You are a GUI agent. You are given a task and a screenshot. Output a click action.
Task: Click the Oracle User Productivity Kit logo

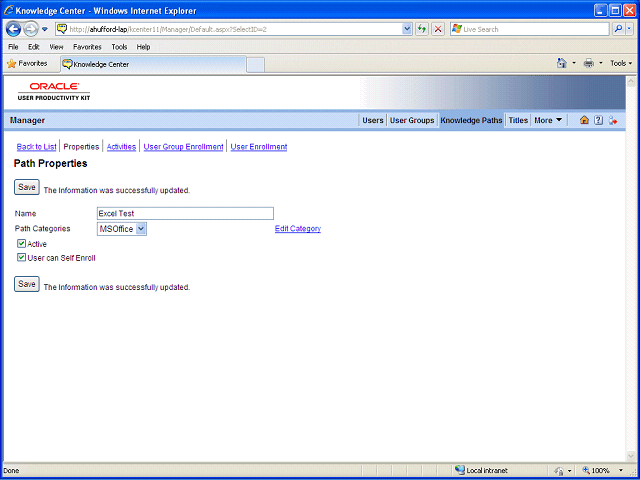(x=54, y=91)
